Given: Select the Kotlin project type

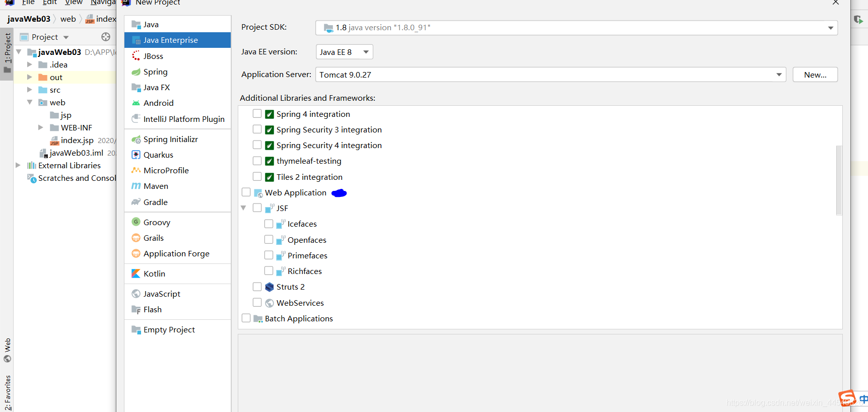Looking at the screenshot, I should click(x=177, y=273).
